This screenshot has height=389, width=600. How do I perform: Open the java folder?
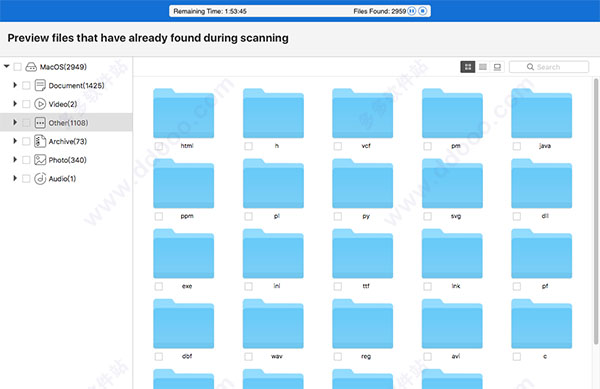coord(541,113)
